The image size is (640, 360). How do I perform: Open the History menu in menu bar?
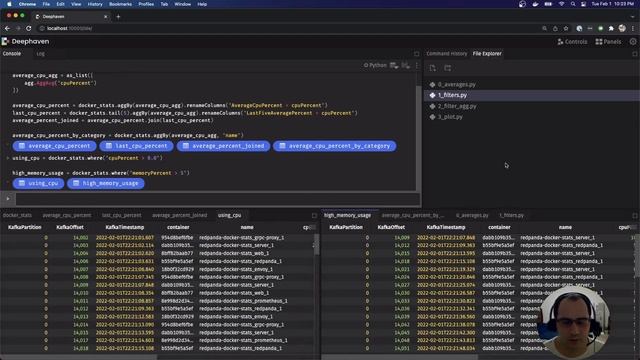tap(95, 4)
